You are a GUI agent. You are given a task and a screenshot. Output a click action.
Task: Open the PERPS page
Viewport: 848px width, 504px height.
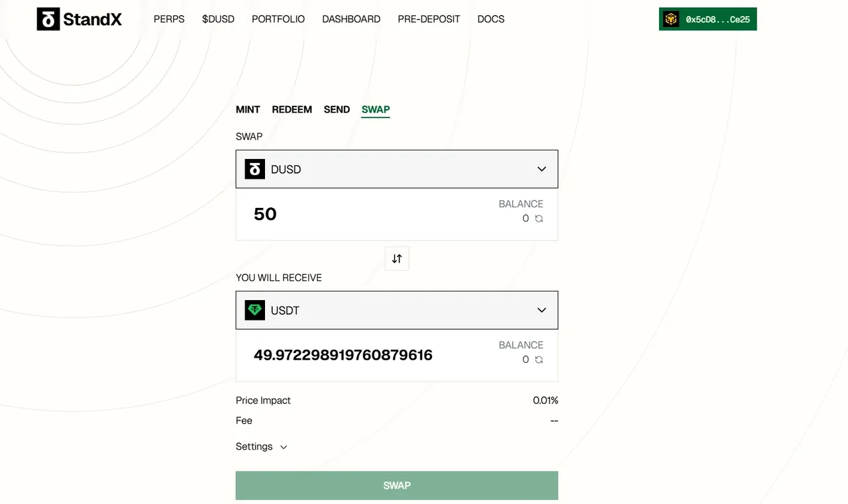coord(169,19)
